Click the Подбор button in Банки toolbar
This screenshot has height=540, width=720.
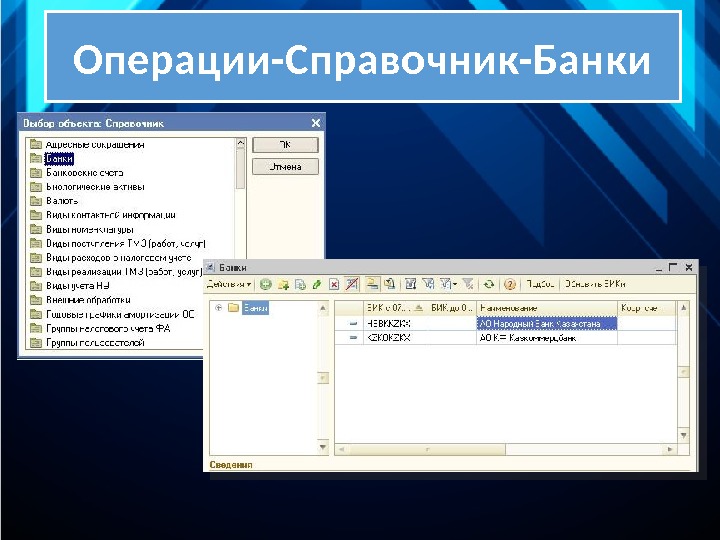coord(540,284)
